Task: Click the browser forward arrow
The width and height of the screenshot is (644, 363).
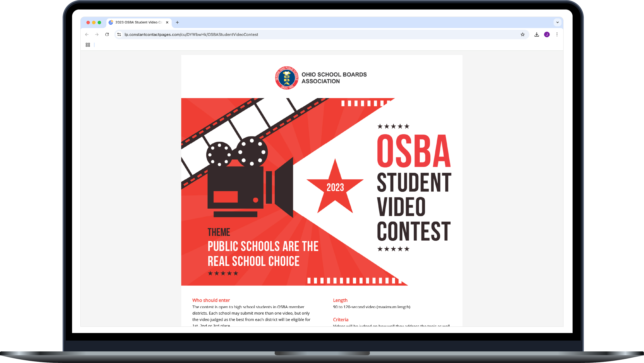Action: tap(97, 35)
